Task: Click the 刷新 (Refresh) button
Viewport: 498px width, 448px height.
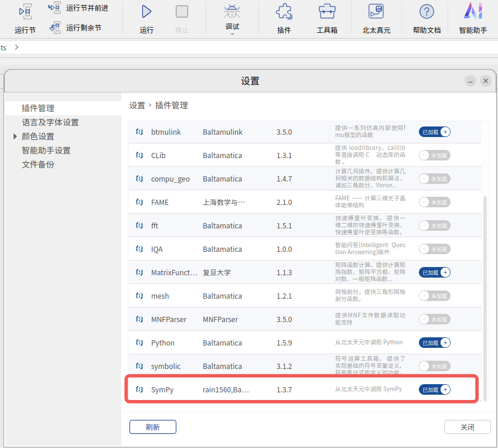Action: point(152,427)
